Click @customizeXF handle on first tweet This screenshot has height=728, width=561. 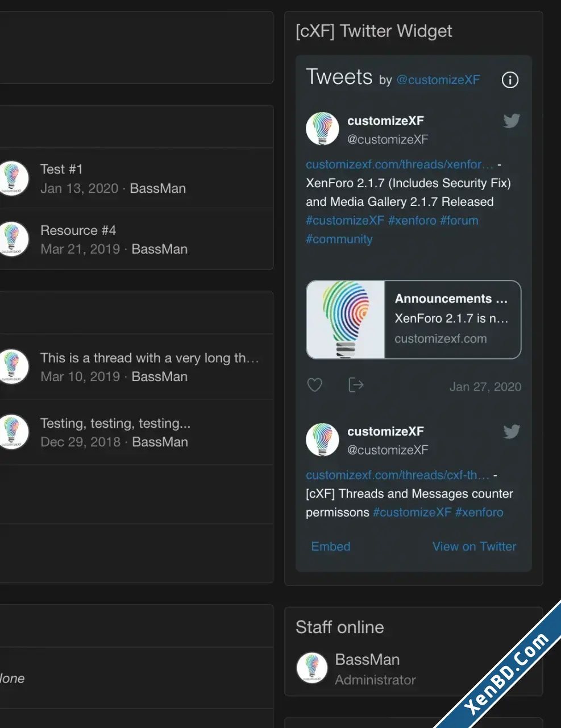pos(388,139)
